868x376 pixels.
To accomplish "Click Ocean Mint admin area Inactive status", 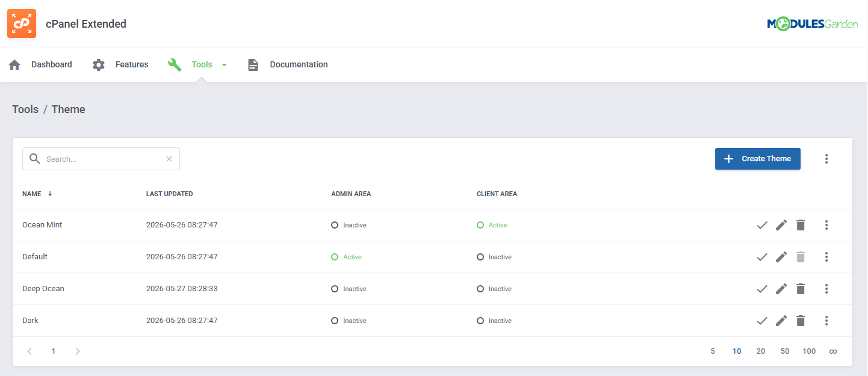I will pos(349,225).
